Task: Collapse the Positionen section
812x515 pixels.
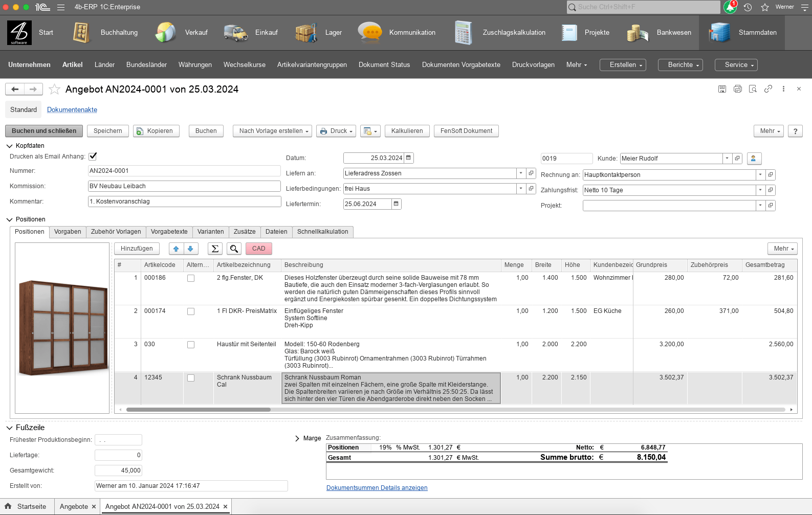Action: tap(9, 219)
